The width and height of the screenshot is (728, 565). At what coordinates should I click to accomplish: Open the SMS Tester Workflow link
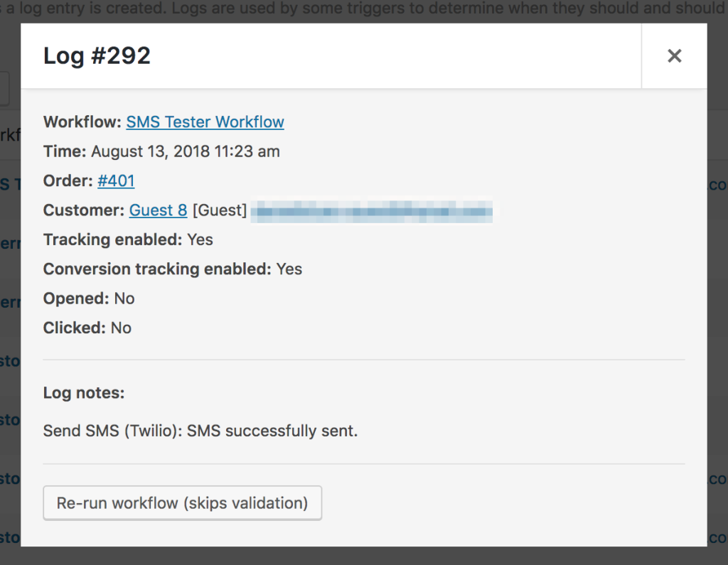tap(205, 122)
